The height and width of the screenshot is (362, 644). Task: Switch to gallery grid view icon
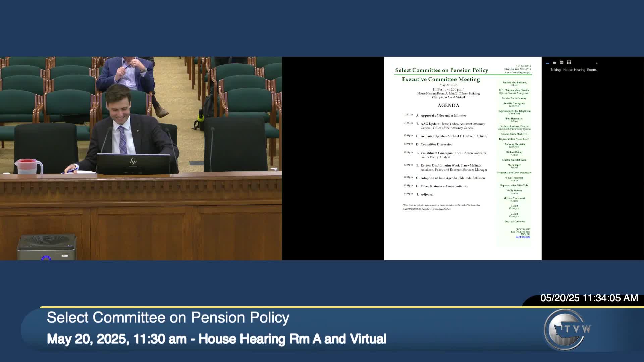coord(569,62)
